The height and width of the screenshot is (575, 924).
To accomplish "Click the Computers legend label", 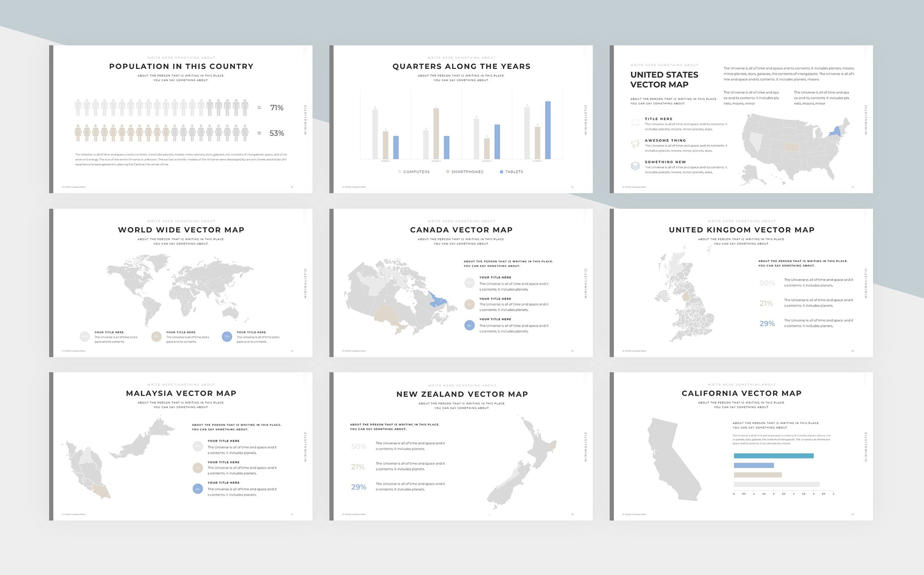I will pos(416,172).
